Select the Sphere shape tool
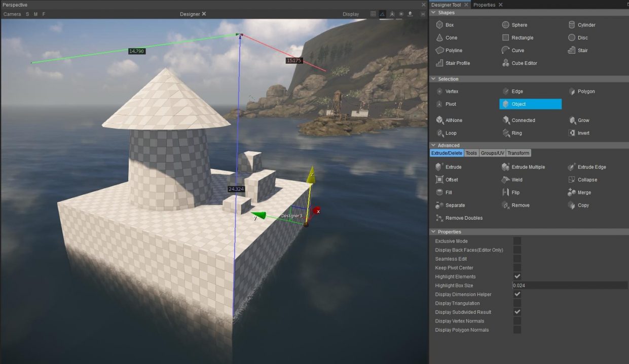This screenshot has height=364, width=629. pos(514,25)
